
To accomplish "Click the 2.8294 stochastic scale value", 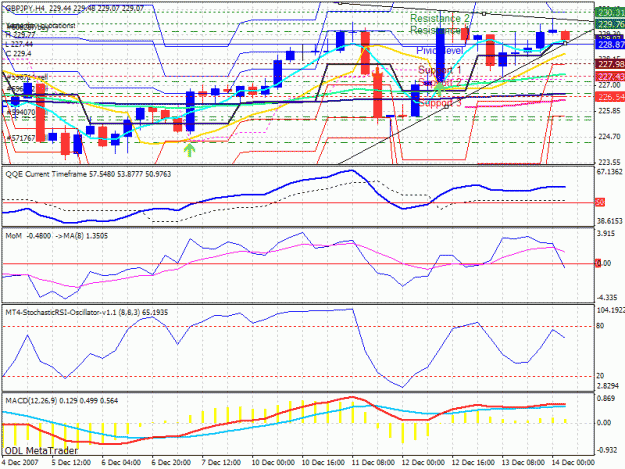I will (608, 386).
